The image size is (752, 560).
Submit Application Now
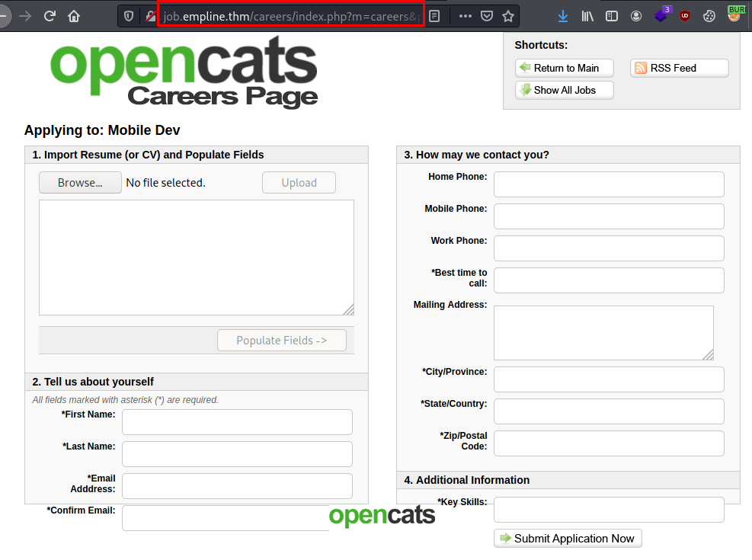pos(568,539)
